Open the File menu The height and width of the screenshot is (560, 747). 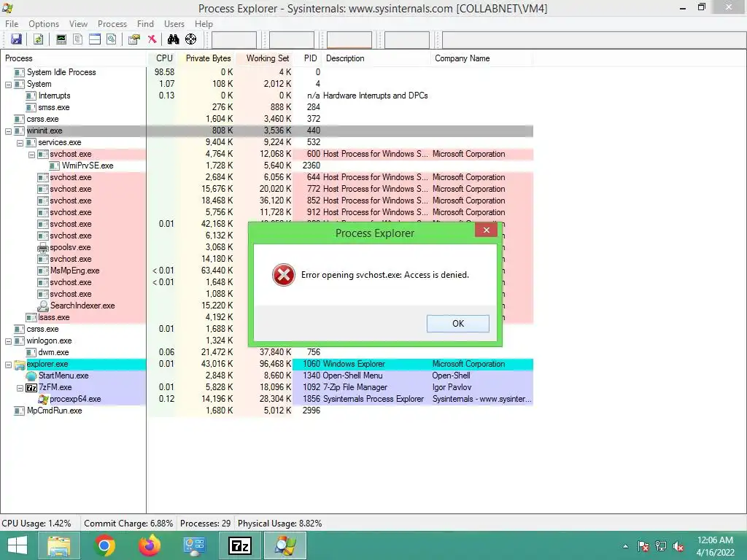(x=12, y=24)
